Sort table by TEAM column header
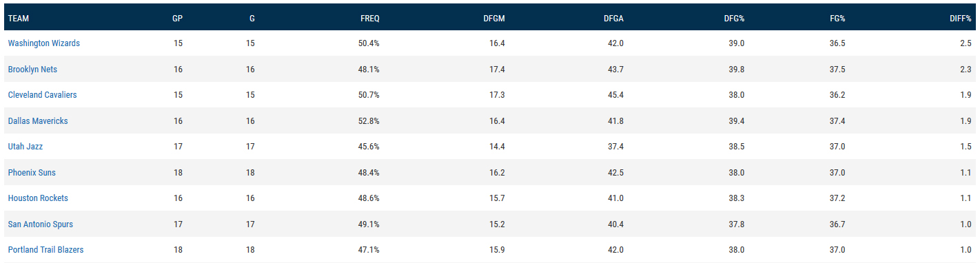Viewport: 980px width, 263px height. pos(19,17)
